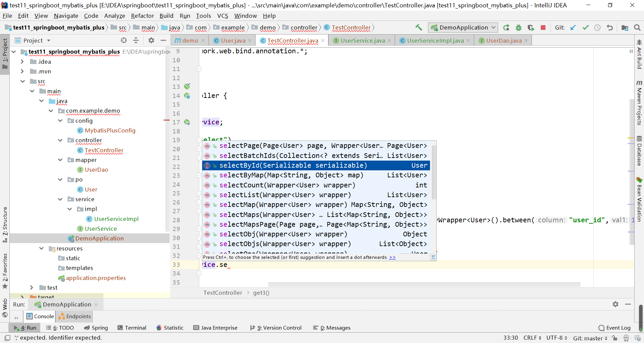
Task: Open Project panel settings gear
Action: click(x=151, y=40)
